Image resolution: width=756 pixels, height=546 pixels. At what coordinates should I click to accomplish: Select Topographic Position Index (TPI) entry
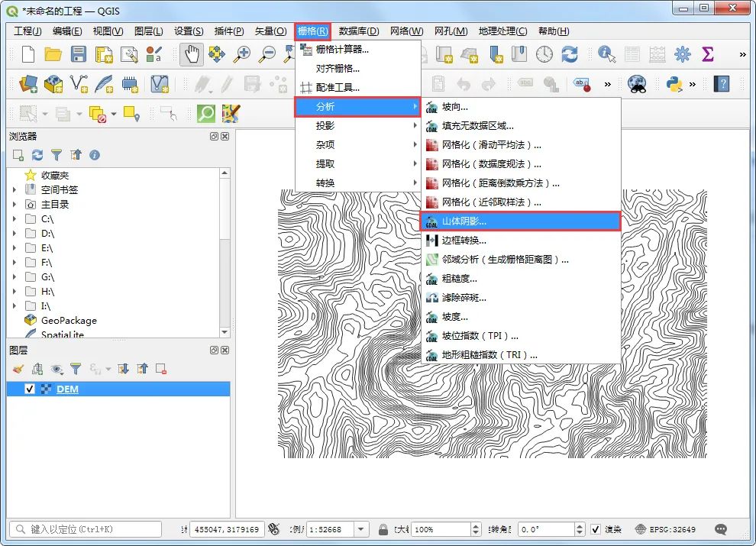point(520,336)
